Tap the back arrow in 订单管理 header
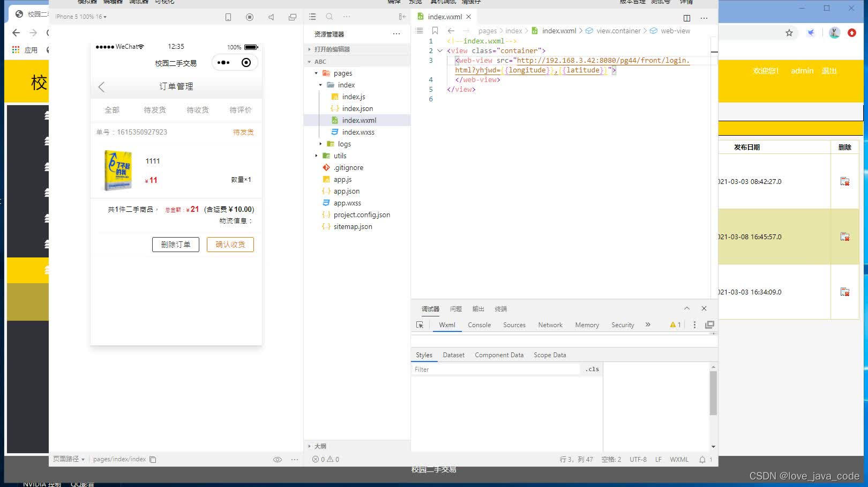868x487 pixels. [102, 87]
